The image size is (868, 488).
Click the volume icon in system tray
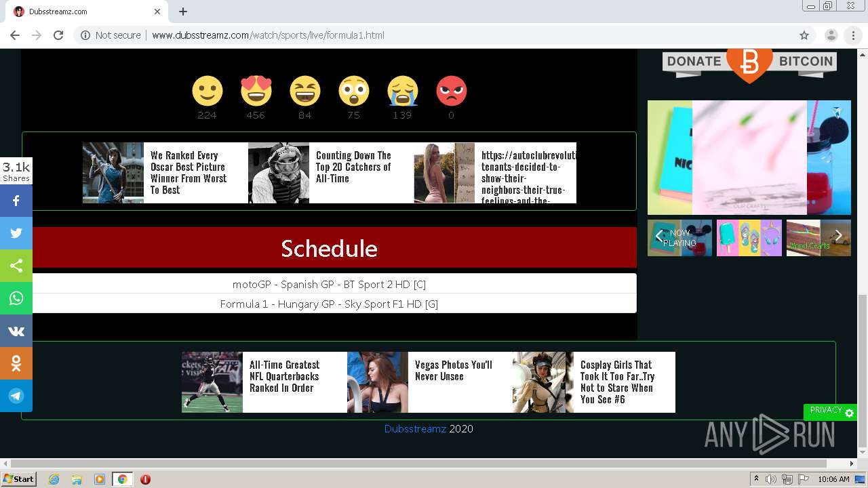(771, 479)
